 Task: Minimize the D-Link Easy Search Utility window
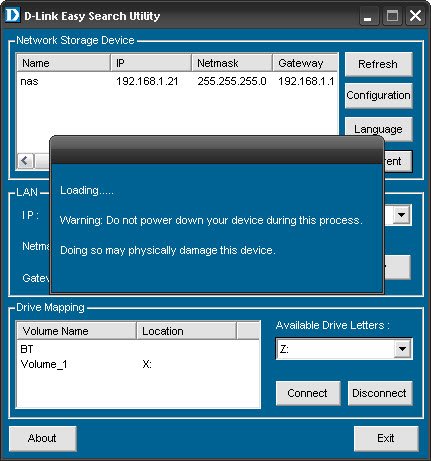[x=368, y=16]
